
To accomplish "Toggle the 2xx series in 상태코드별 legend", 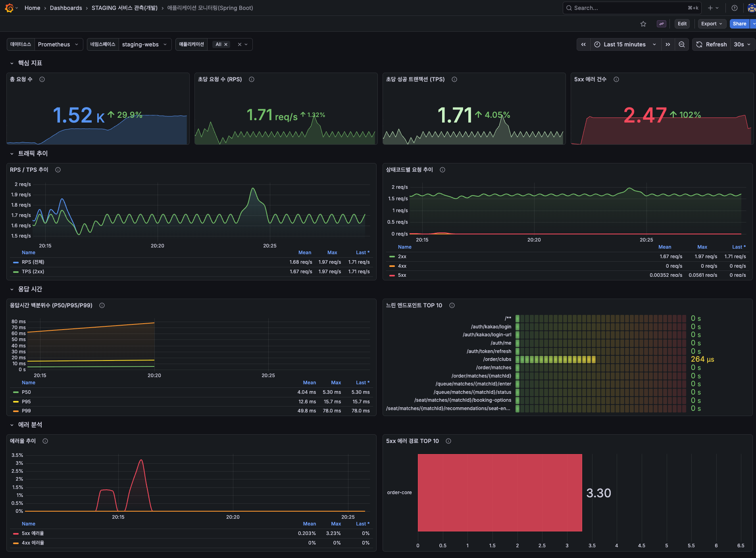I will coord(402,257).
